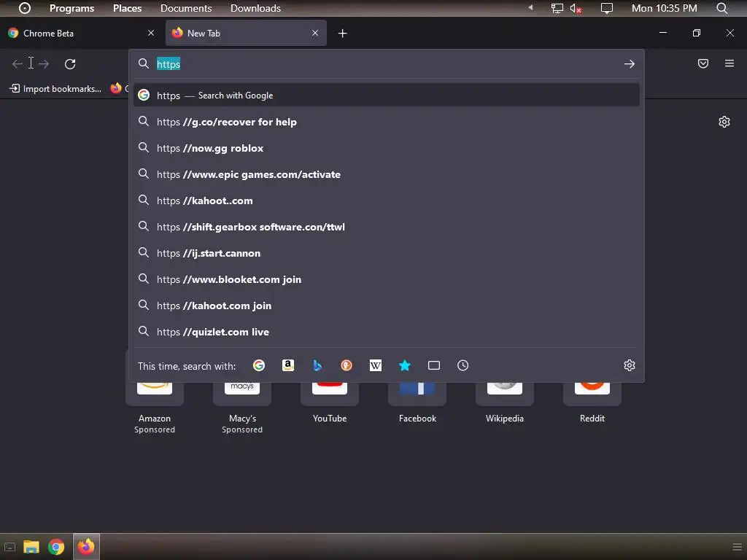Select the kahoot..com suggestion
747x560 pixels.
point(387,201)
